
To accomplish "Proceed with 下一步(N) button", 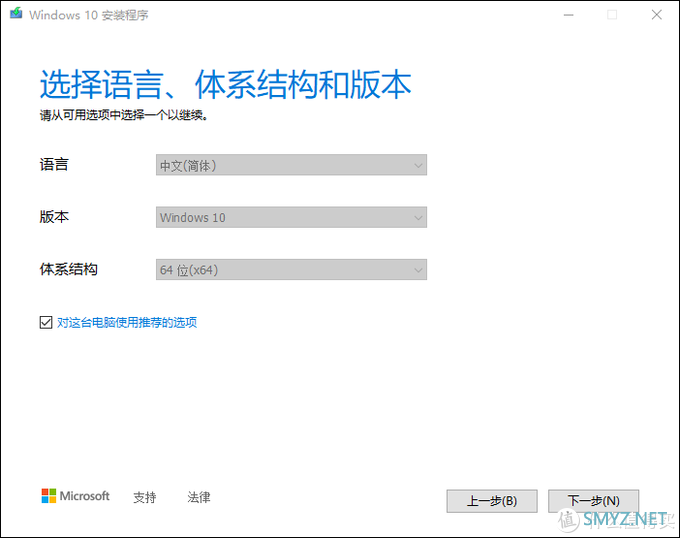I will click(593, 501).
